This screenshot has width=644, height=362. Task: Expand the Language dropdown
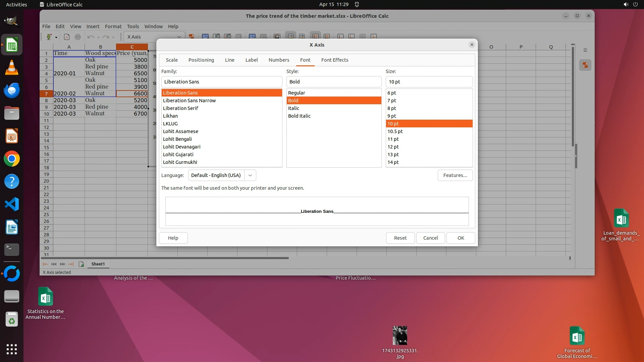[x=250, y=175]
